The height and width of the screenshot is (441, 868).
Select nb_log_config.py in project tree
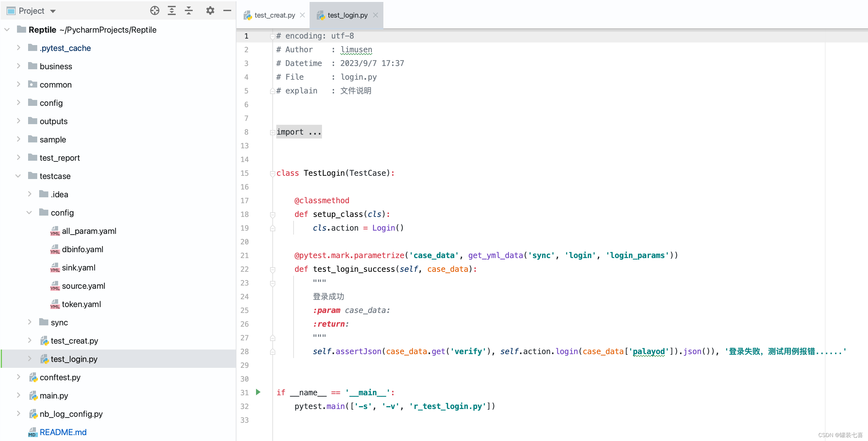tap(71, 414)
